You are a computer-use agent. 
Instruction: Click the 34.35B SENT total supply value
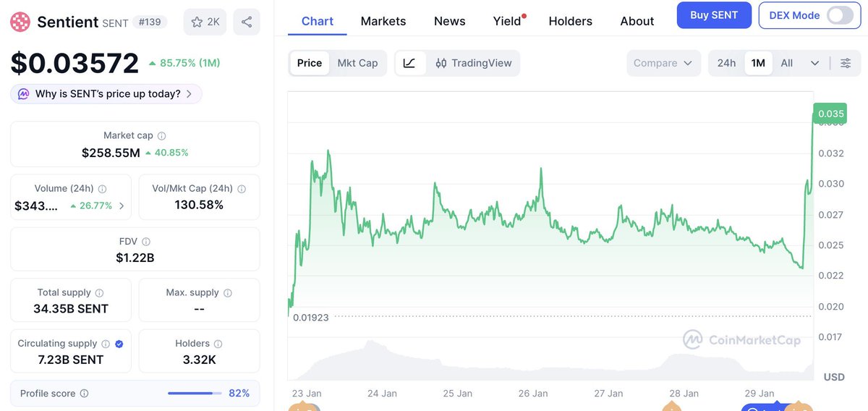pyautogui.click(x=71, y=309)
